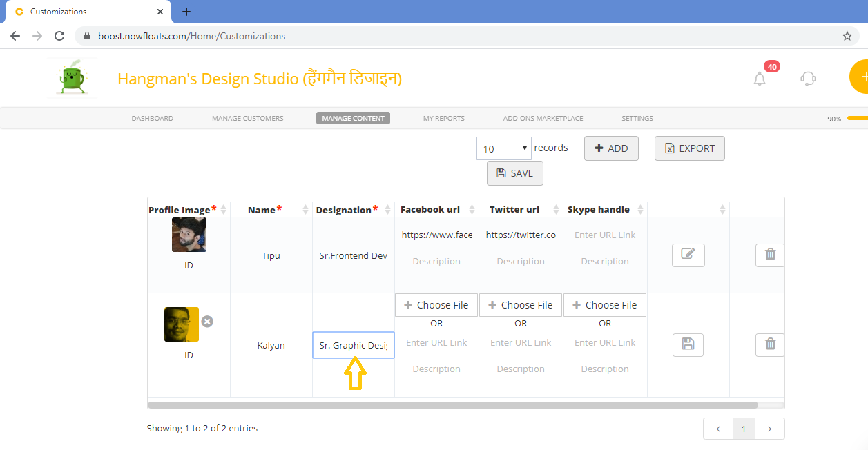Open the Settings menu
This screenshot has height=450, width=868.
point(637,119)
